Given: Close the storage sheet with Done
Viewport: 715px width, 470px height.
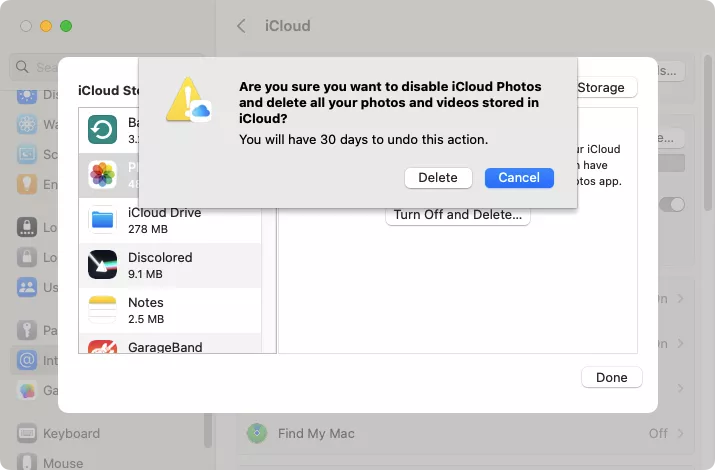Looking at the screenshot, I should 611,377.
